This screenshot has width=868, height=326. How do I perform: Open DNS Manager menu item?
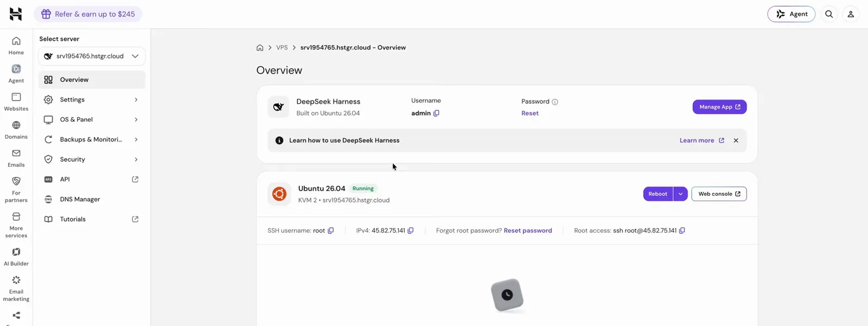coord(92,199)
